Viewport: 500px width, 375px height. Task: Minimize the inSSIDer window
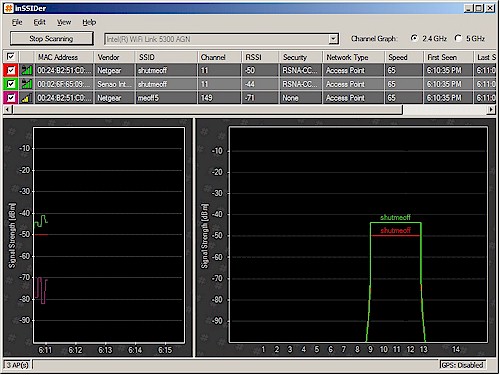pyautogui.click(x=469, y=8)
